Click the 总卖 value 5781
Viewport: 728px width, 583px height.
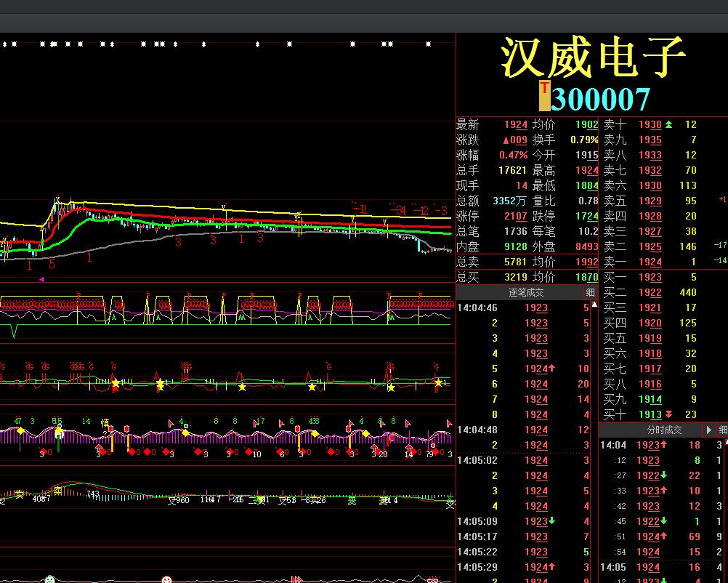[515, 262]
